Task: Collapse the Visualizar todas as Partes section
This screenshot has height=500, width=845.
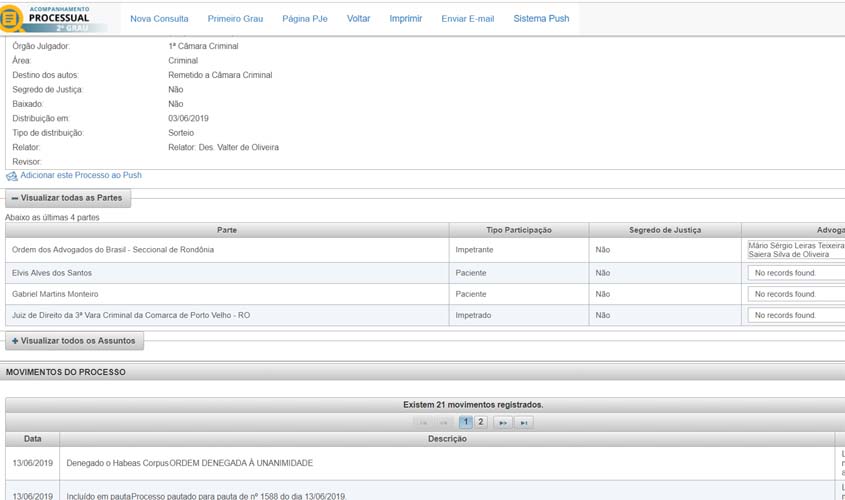Action: pos(67,198)
